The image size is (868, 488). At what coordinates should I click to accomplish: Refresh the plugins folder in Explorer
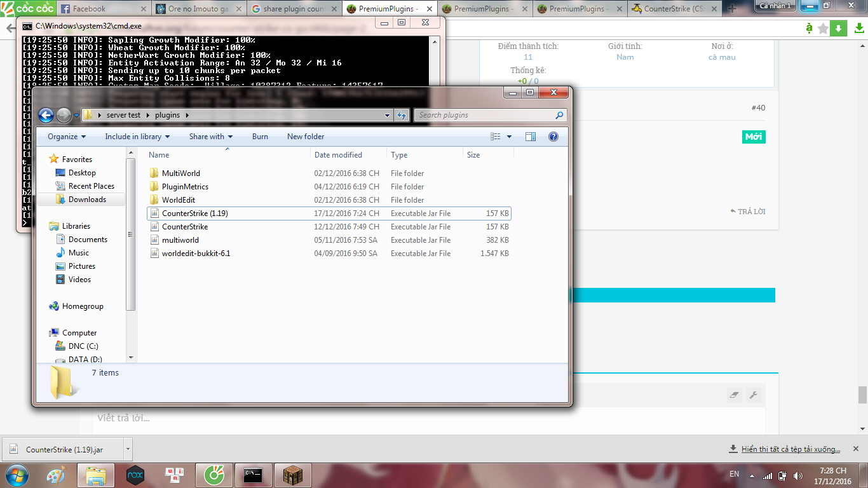coord(402,115)
